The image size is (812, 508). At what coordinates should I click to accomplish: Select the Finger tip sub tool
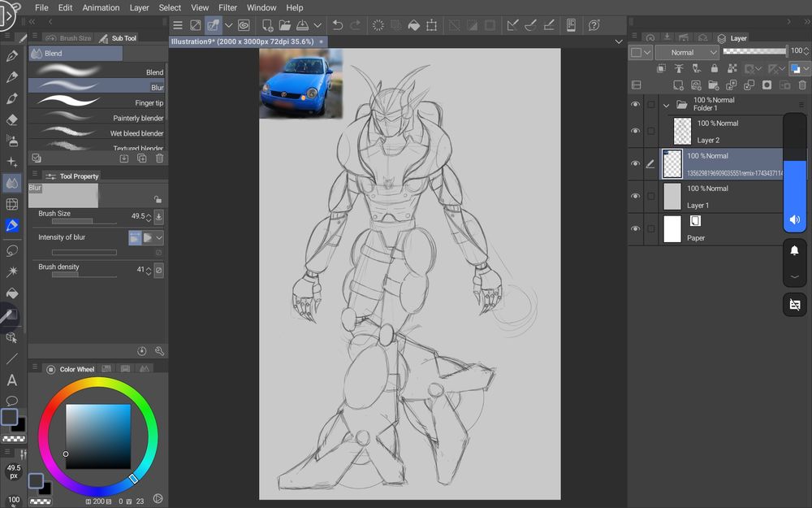pyautogui.click(x=97, y=102)
